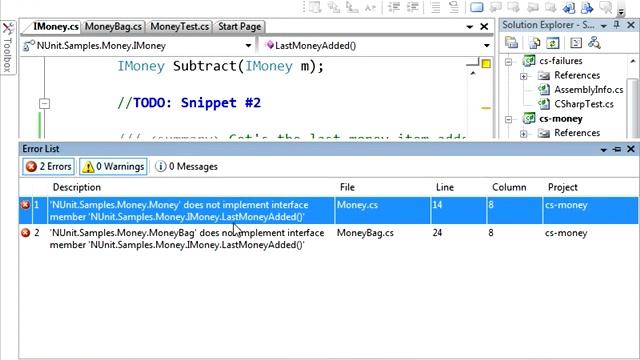The height and width of the screenshot is (360, 640).
Task: Switch to the Start Page tab
Action: coord(239,27)
